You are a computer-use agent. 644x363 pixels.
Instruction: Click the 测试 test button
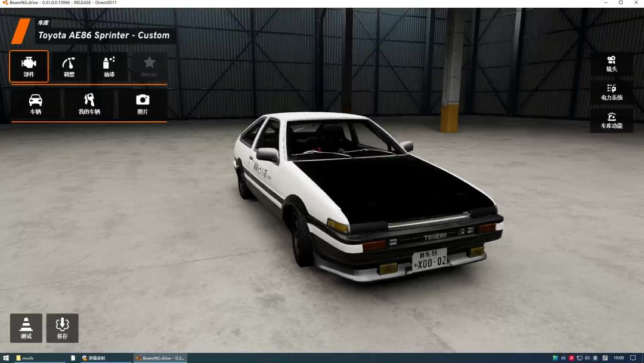click(26, 328)
